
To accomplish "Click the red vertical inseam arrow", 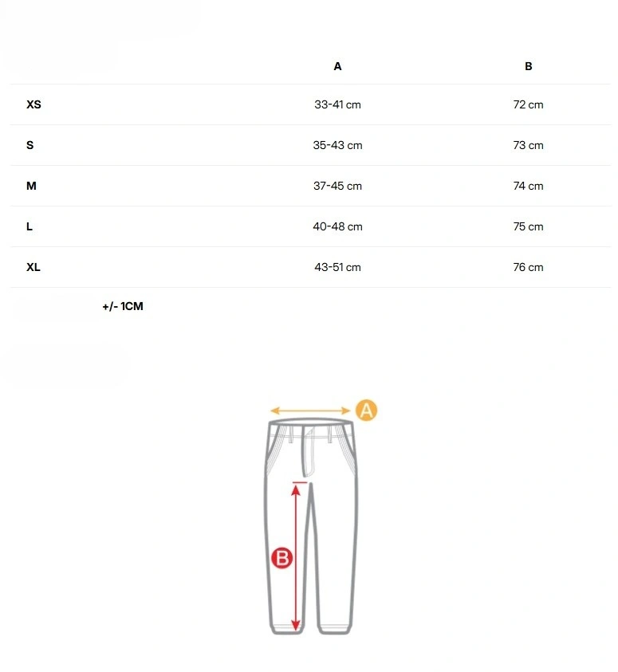I will pos(296,556).
